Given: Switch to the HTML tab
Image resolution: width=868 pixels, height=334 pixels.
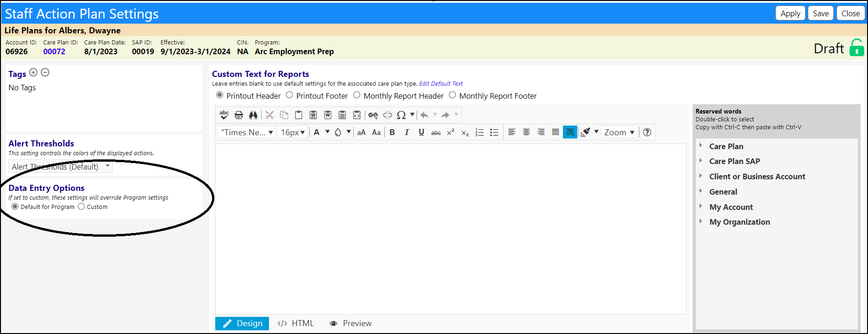Looking at the screenshot, I should click(295, 323).
